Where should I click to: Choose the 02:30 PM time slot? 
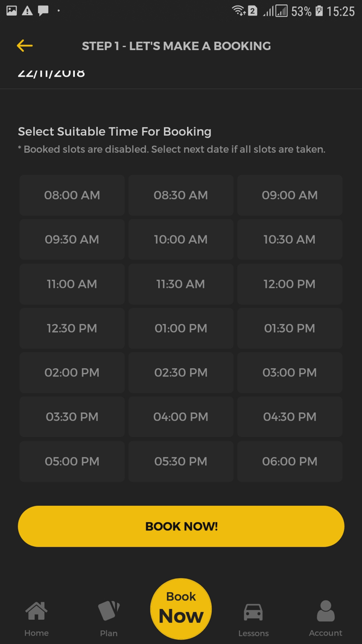(181, 373)
